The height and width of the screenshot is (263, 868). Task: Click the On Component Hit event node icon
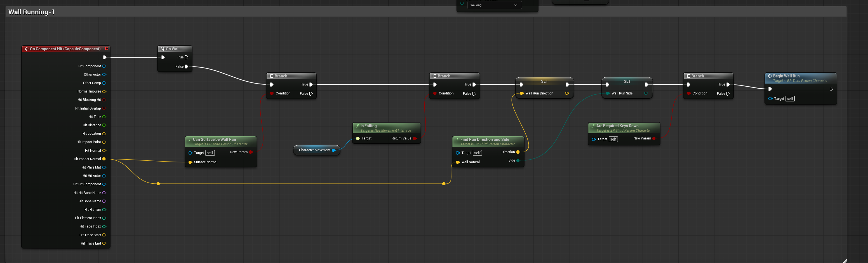point(26,49)
